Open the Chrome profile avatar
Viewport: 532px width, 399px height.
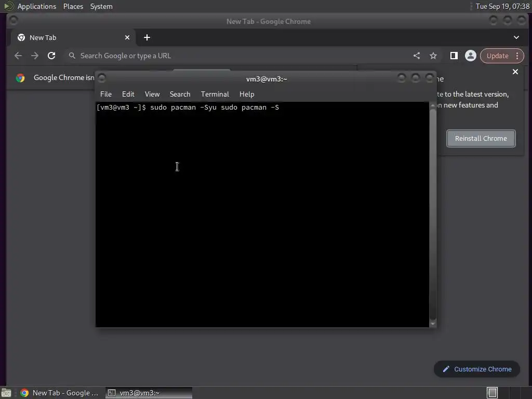(x=471, y=56)
